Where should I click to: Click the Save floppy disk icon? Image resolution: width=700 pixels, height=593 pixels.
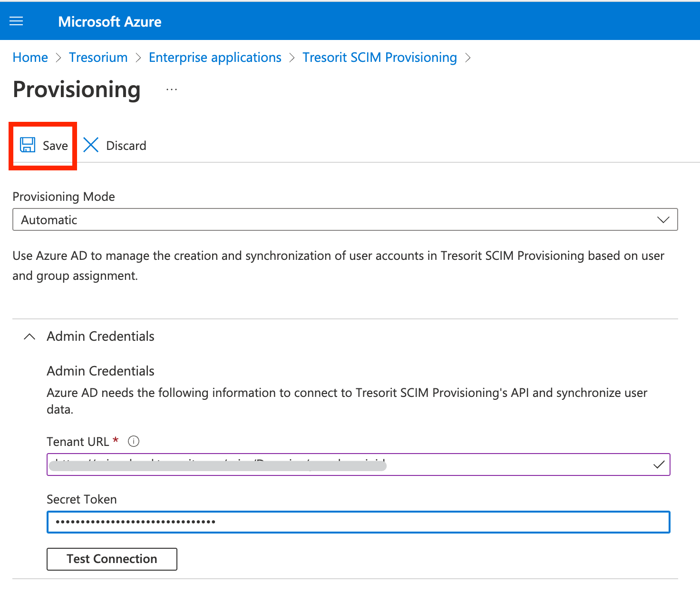28,145
